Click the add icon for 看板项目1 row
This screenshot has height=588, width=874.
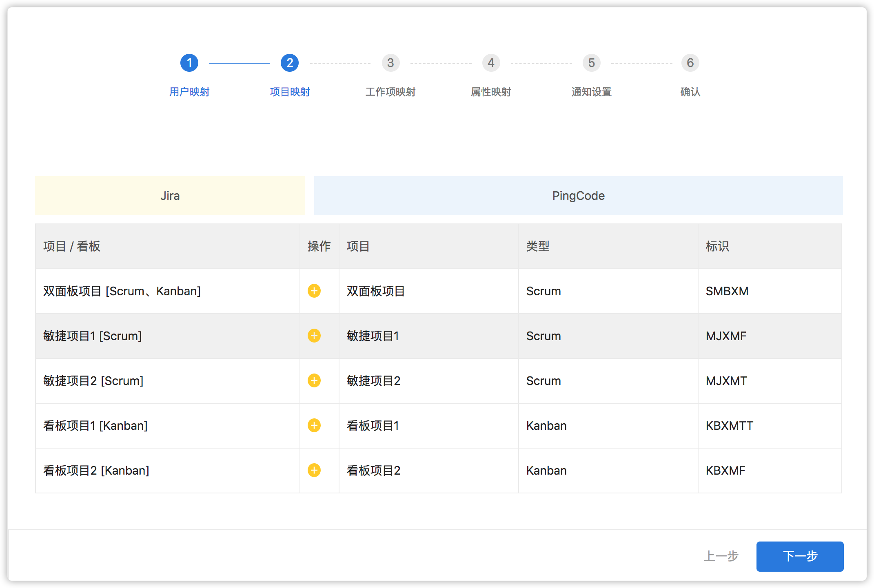click(x=314, y=426)
